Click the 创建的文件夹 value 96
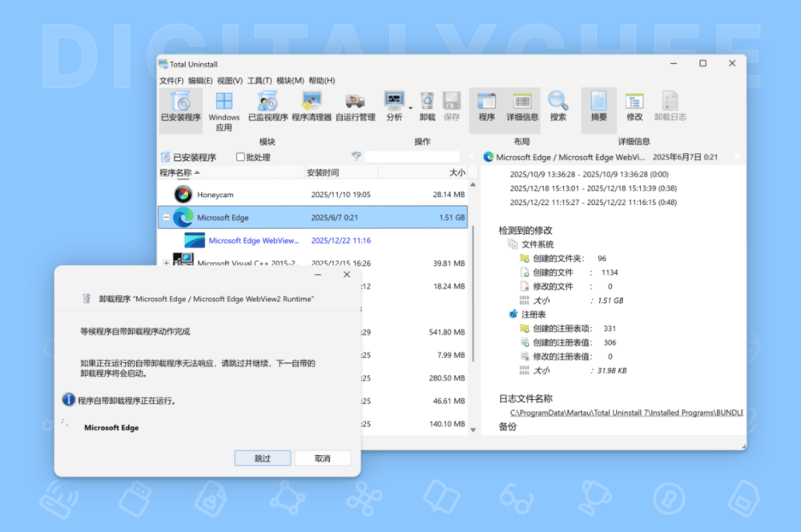The width and height of the screenshot is (801, 532). click(x=602, y=259)
